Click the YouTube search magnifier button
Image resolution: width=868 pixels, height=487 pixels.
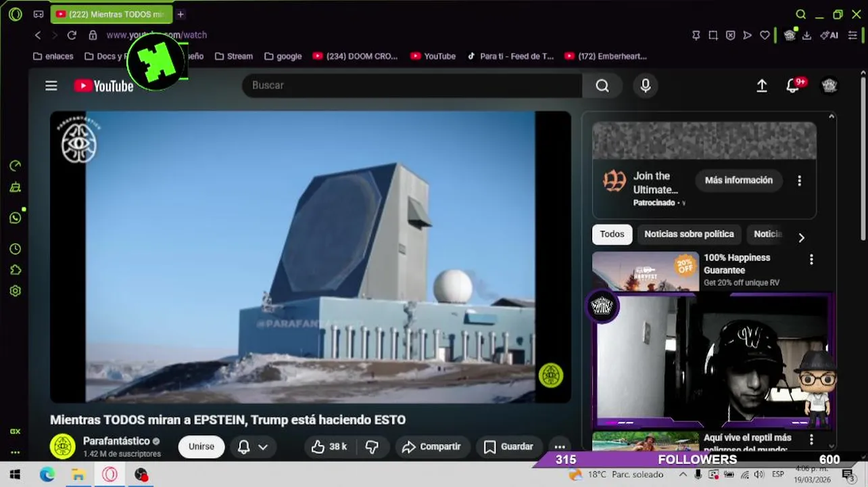click(602, 85)
